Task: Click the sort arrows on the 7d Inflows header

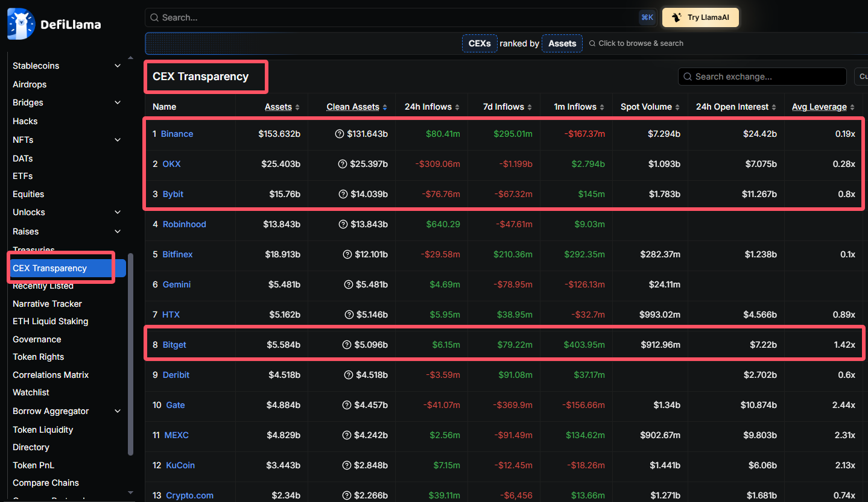Action: tap(530, 107)
